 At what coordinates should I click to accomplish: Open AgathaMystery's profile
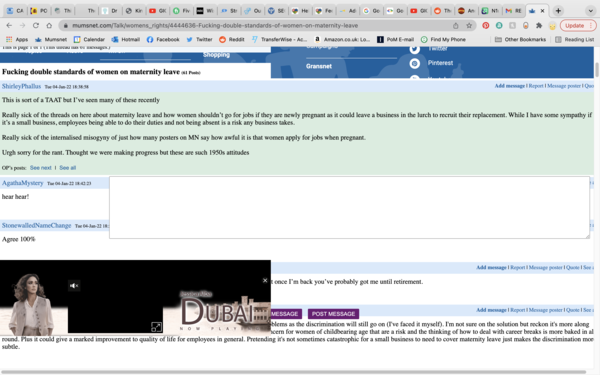23,183
